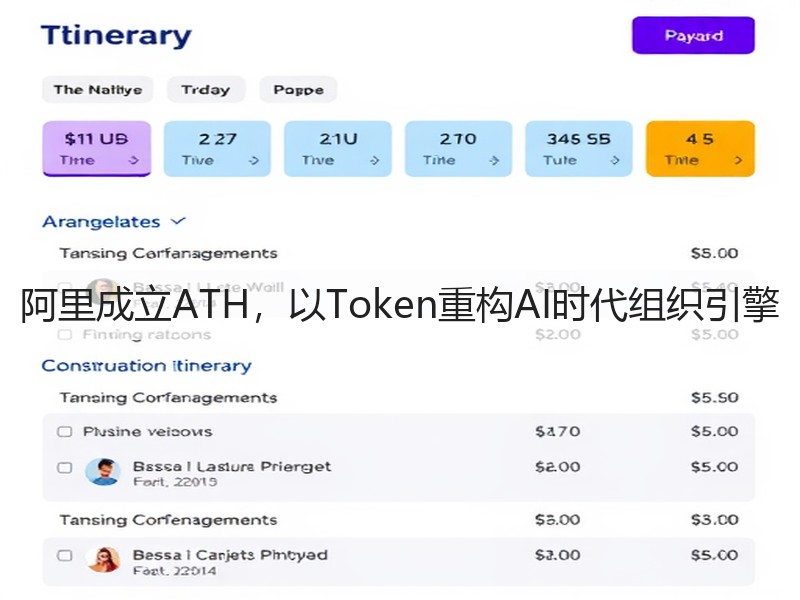The image size is (800, 600).
Task: Open the Poppe tab
Action: pyautogui.click(x=298, y=90)
